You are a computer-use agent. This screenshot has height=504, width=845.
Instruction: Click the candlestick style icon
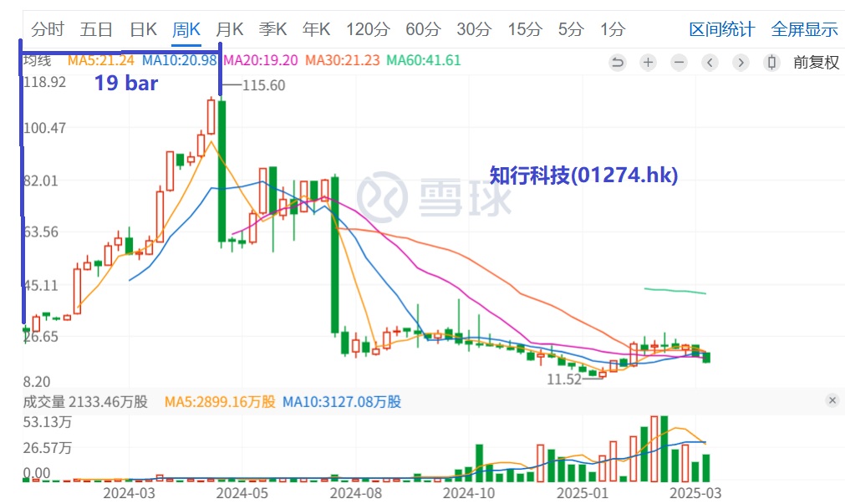(x=771, y=63)
